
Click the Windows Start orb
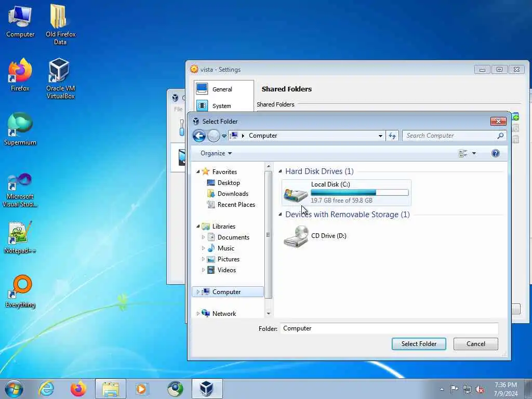click(x=14, y=389)
